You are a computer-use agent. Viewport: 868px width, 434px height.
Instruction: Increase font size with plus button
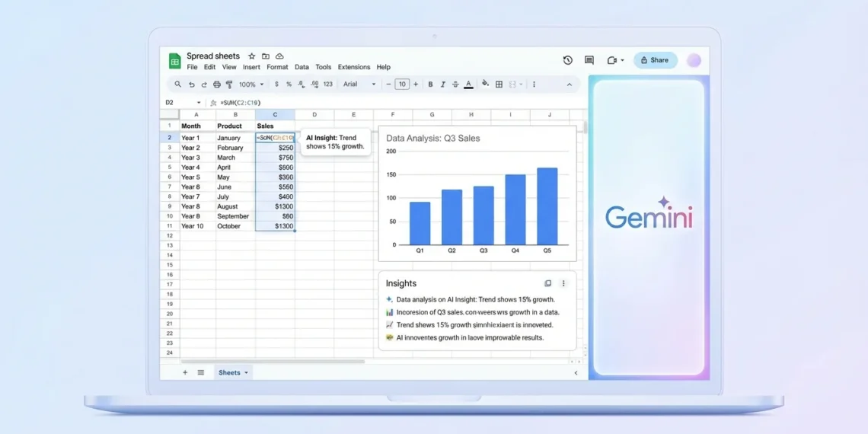pyautogui.click(x=416, y=85)
